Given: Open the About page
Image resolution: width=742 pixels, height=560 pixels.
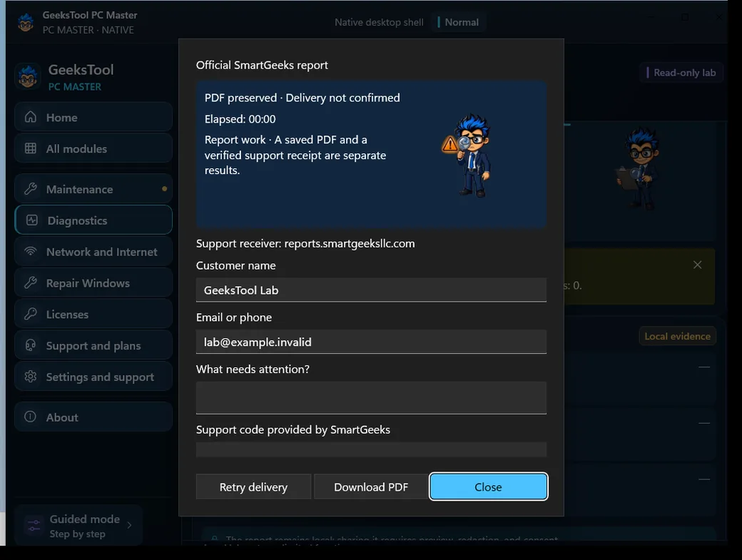Looking at the screenshot, I should 93,417.
